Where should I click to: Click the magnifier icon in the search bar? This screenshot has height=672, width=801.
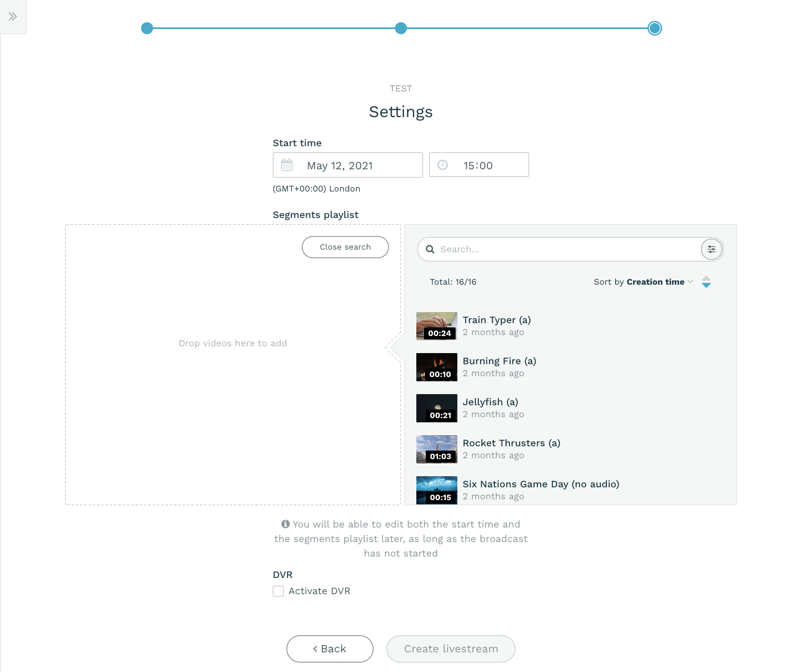[430, 249]
